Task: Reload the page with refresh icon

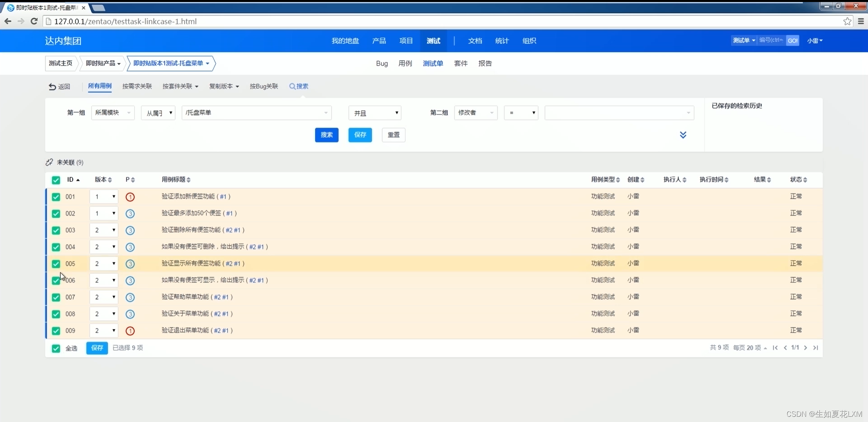Action: click(34, 21)
